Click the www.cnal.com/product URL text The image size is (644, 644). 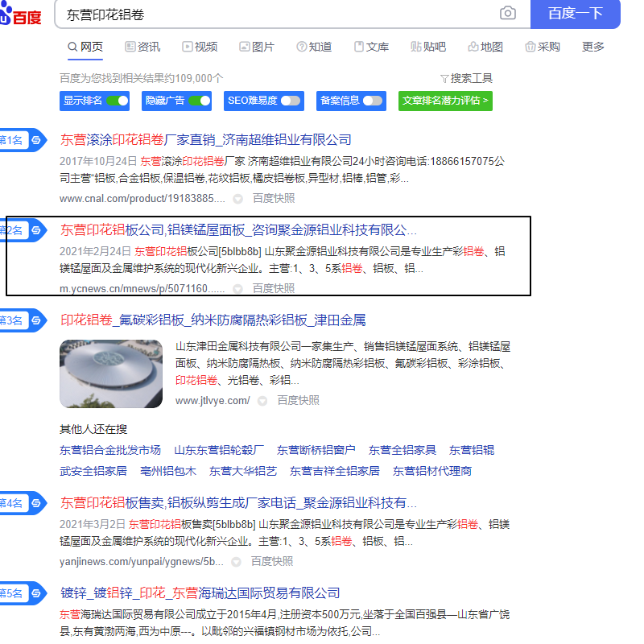coord(142,199)
